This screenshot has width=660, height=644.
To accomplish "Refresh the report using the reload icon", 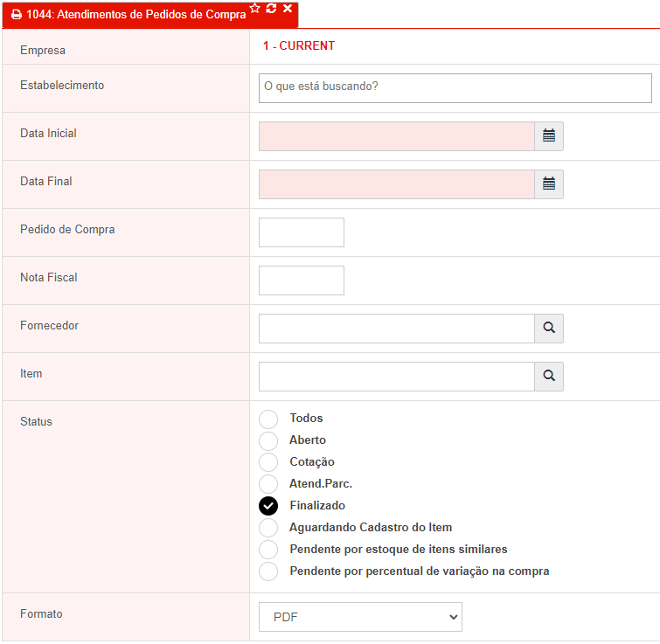I will (272, 9).
